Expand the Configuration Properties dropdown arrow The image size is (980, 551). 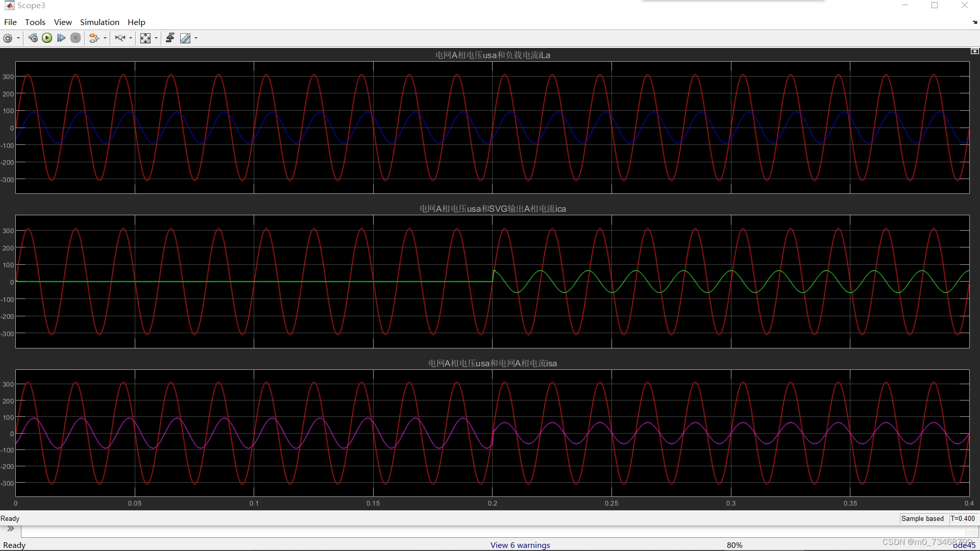[x=18, y=38]
